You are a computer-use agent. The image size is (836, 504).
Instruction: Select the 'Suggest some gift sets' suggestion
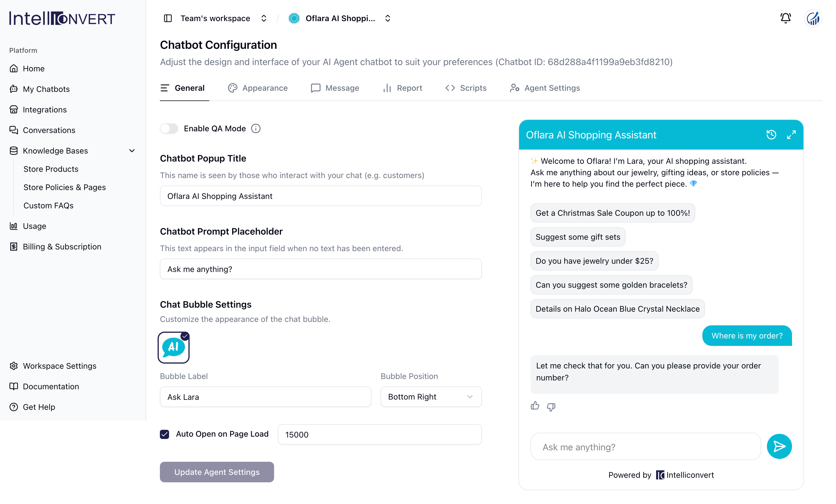(578, 237)
